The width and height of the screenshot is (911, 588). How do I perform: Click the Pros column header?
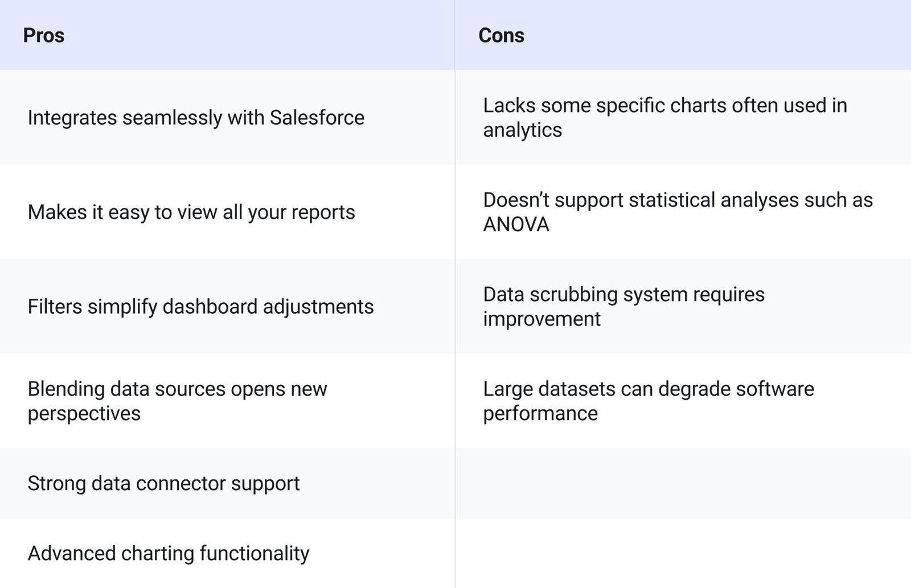coord(44,35)
